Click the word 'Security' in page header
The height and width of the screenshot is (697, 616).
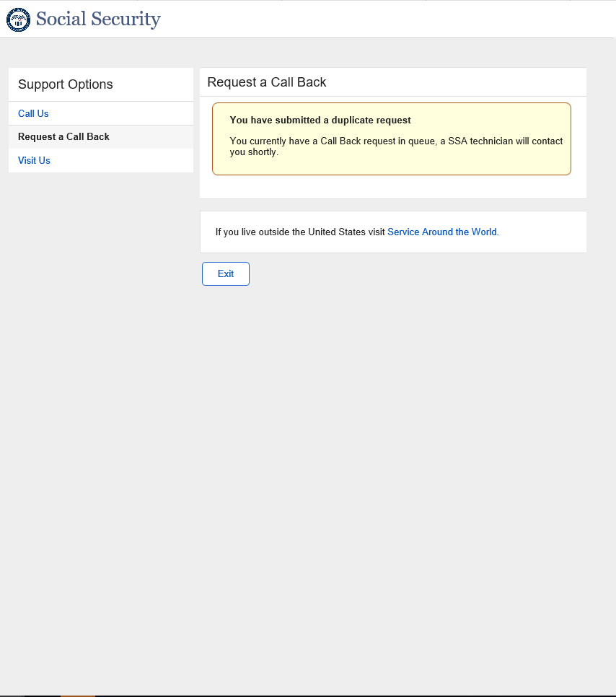point(129,19)
